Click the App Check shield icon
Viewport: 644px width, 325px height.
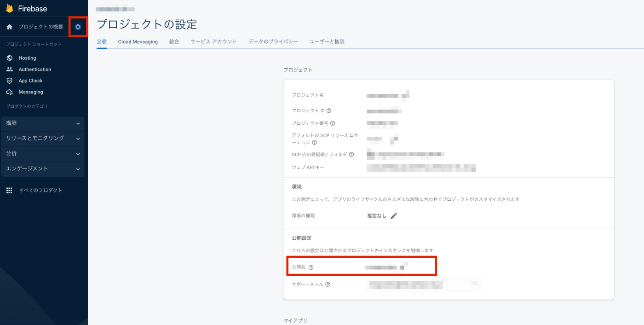tap(9, 81)
